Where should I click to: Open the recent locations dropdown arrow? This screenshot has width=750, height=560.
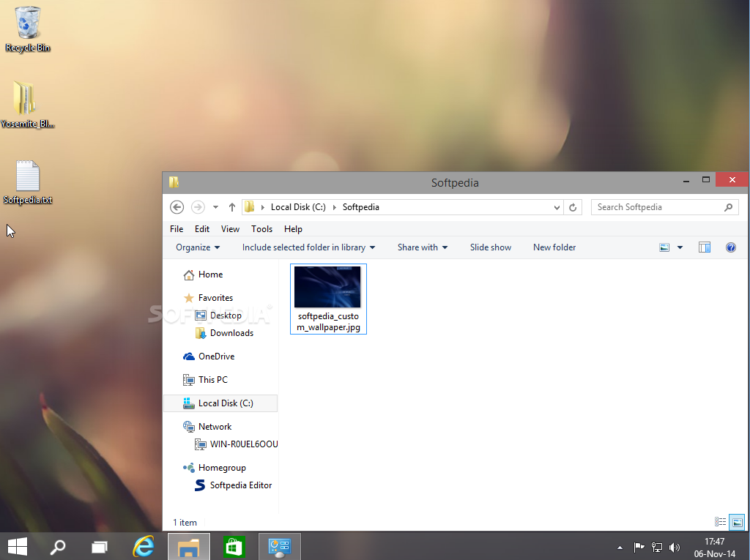216,207
